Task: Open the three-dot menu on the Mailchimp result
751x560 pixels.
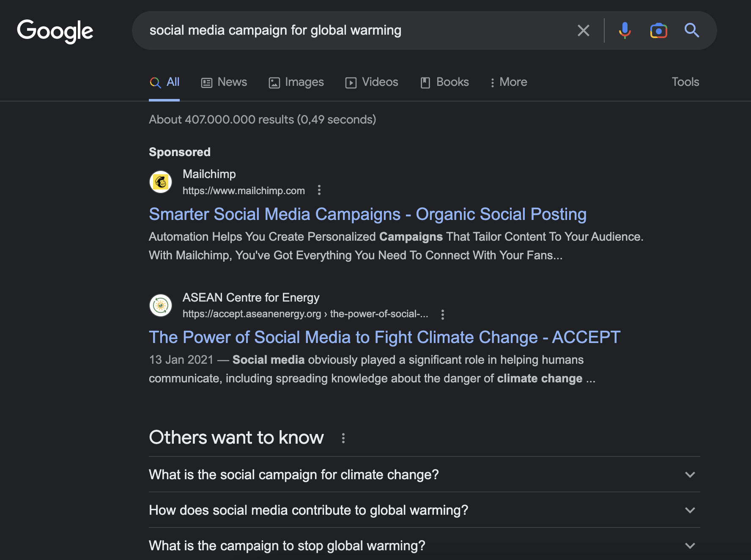Action: coord(319,190)
